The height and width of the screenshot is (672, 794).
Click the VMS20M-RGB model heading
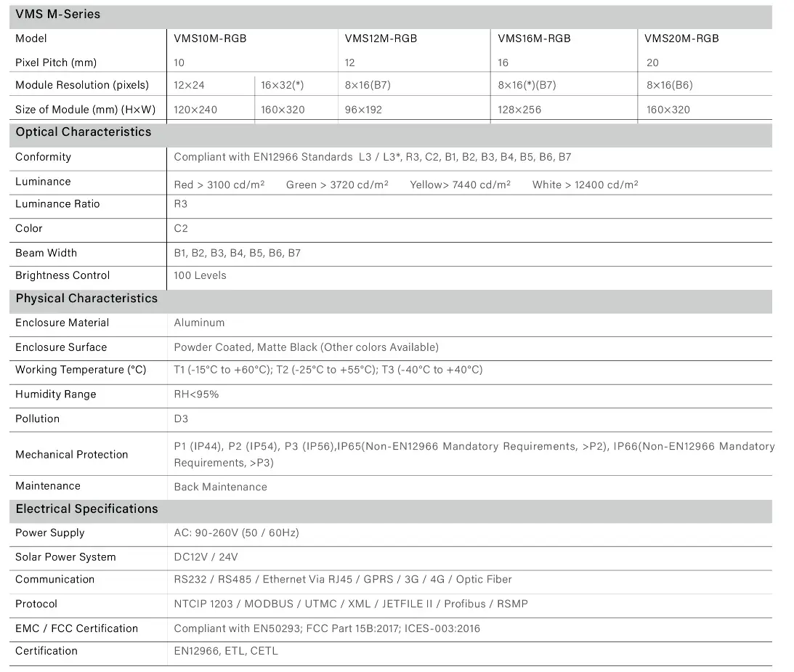(x=681, y=39)
